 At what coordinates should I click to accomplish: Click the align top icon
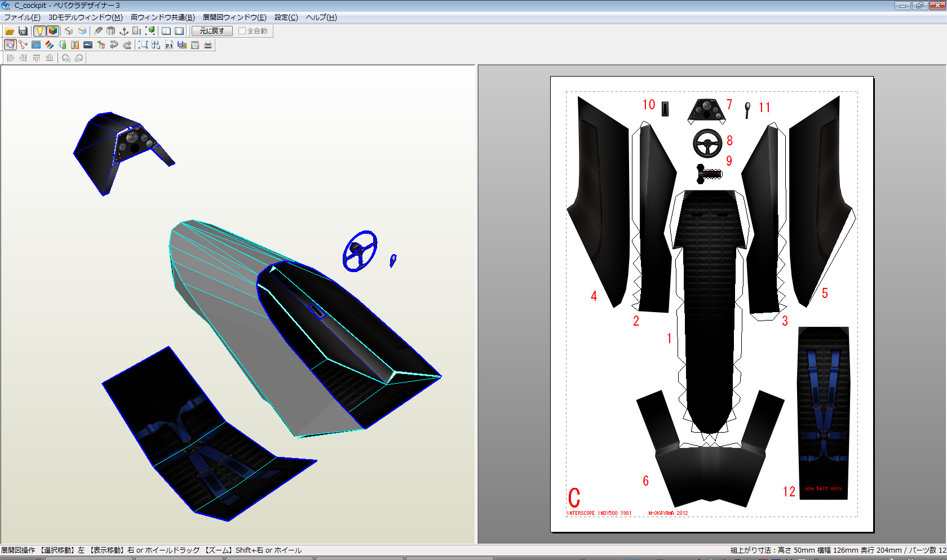click(36, 58)
